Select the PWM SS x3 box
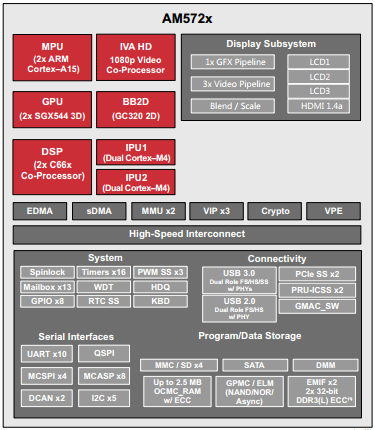Viewport: 375px width, 430px height. point(160,272)
